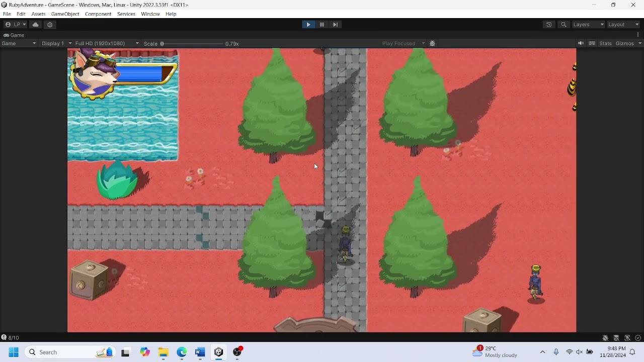The width and height of the screenshot is (644, 362).
Task: Toggle the Stats overlay
Action: point(606,43)
